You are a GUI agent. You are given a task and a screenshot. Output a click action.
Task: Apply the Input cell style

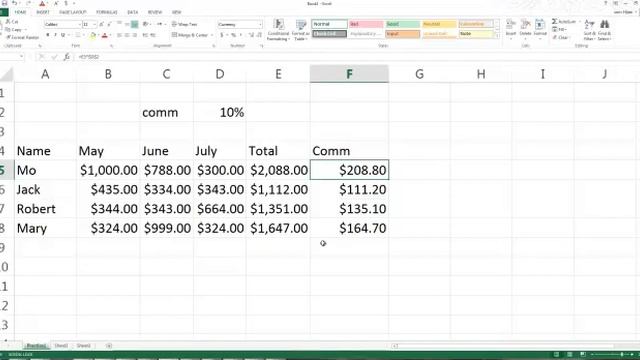402,34
